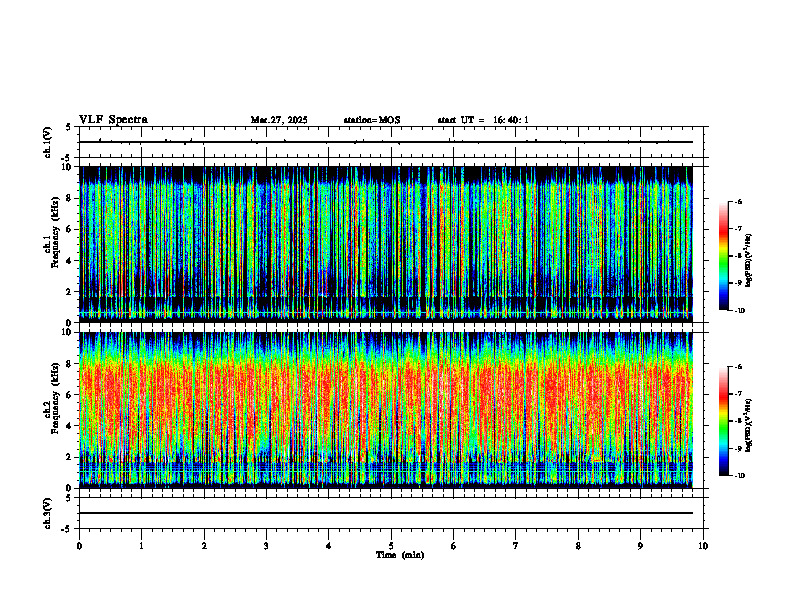Click the ch.1 spectrogram color scale bar
The height and width of the screenshot is (612, 792).
click(x=724, y=256)
